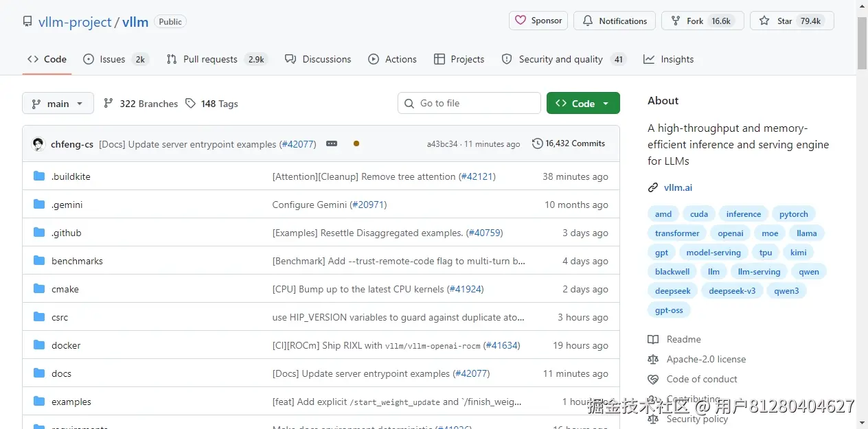868x429 pixels.
Task: Select the pytorch topic tag
Action: coord(794,214)
